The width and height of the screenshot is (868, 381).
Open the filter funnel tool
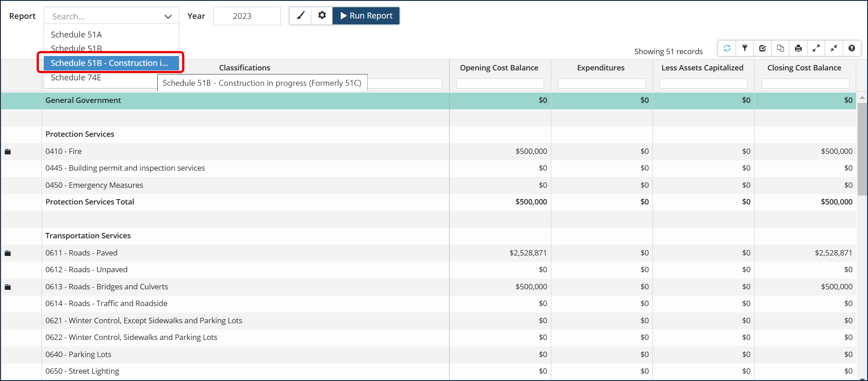[x=745, y=48]
